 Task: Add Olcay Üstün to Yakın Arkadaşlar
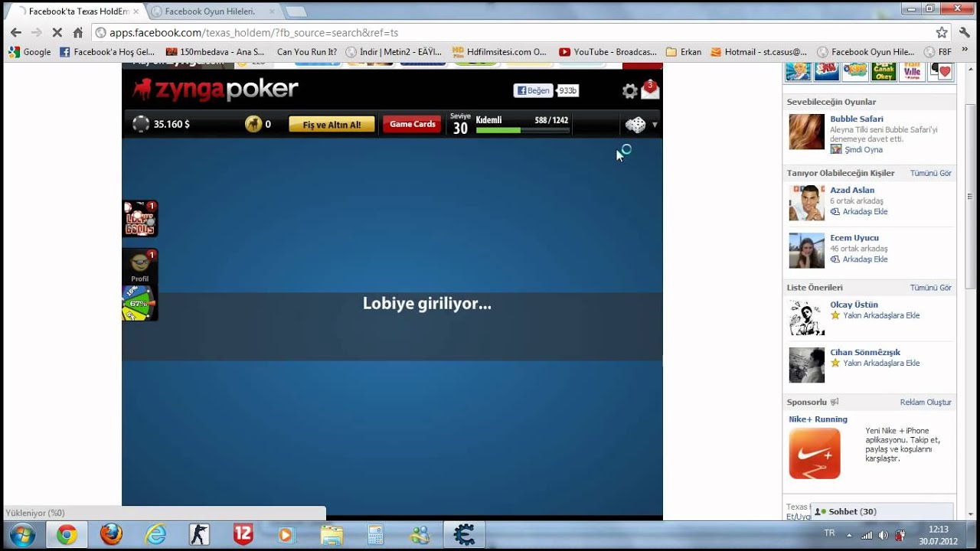coord(881,315)
